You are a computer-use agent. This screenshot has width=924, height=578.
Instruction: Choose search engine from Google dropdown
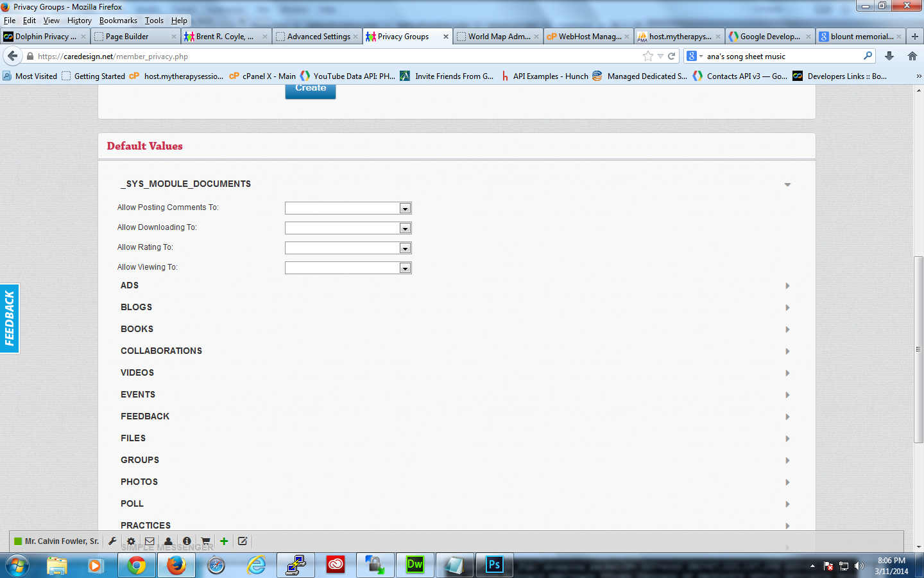(x=695, y=56)
